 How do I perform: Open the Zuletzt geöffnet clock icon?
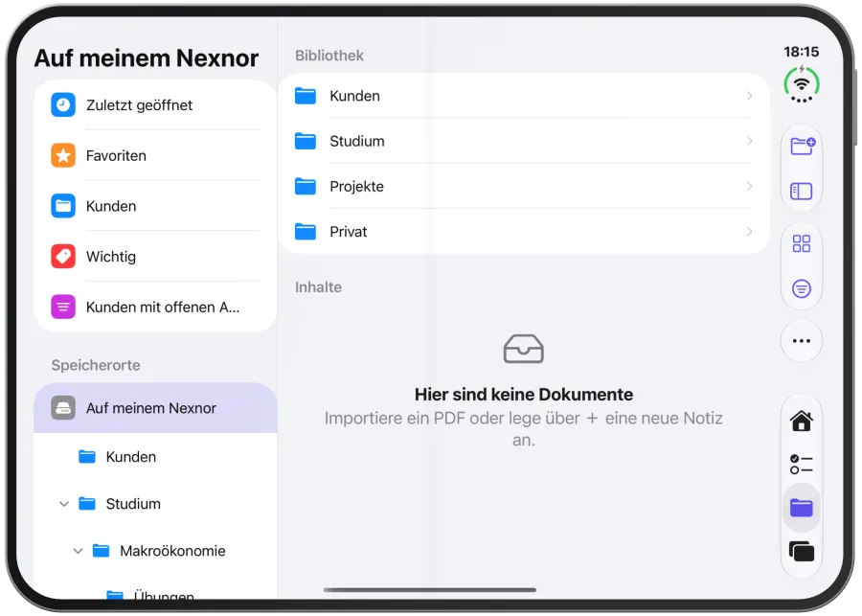(63, 104)
